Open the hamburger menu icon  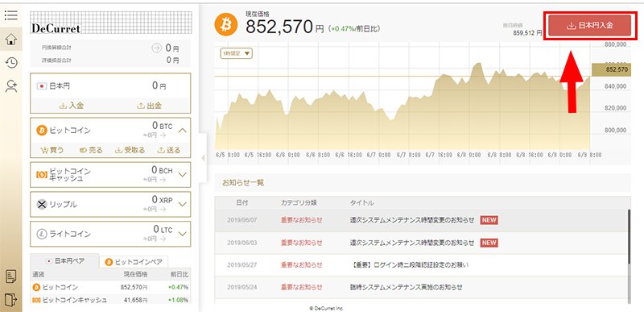click(x=10, y=15)
